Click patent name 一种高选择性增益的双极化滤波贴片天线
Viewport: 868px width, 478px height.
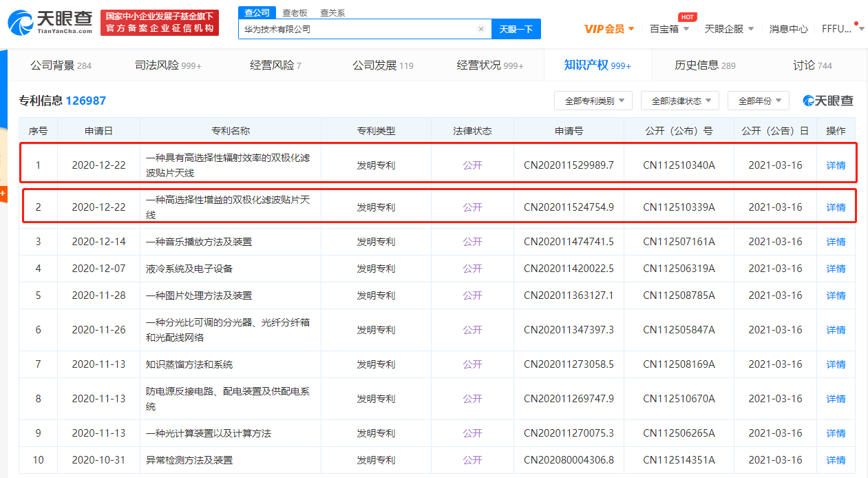(x=228, y=207)
